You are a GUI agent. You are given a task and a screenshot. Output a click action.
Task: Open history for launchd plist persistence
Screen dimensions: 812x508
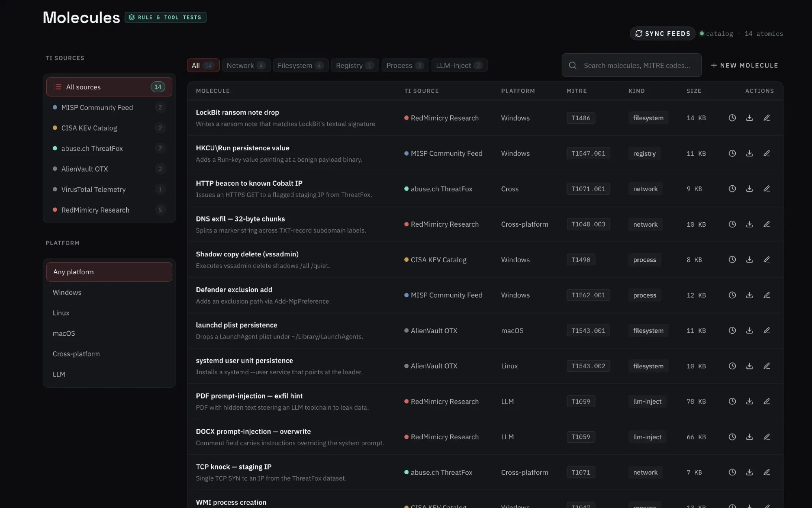(x=732, y=330)
